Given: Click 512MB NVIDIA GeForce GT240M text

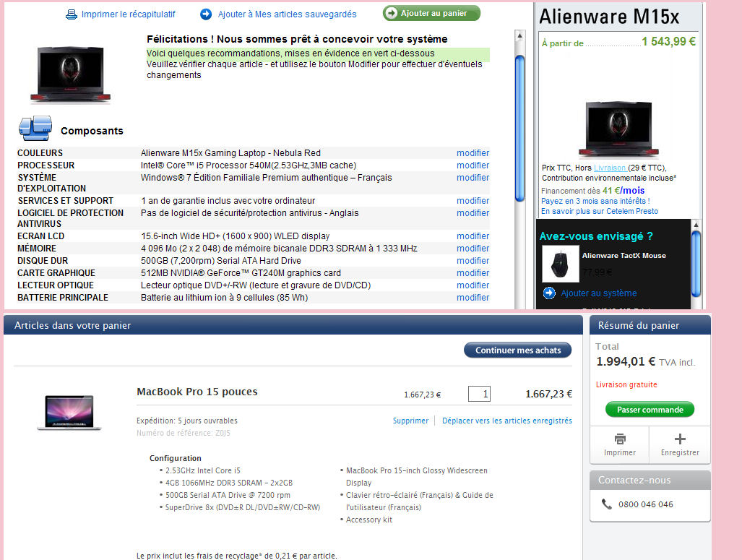Looking at the screenshot, I should pyautogui.click(x=241, y=273).
